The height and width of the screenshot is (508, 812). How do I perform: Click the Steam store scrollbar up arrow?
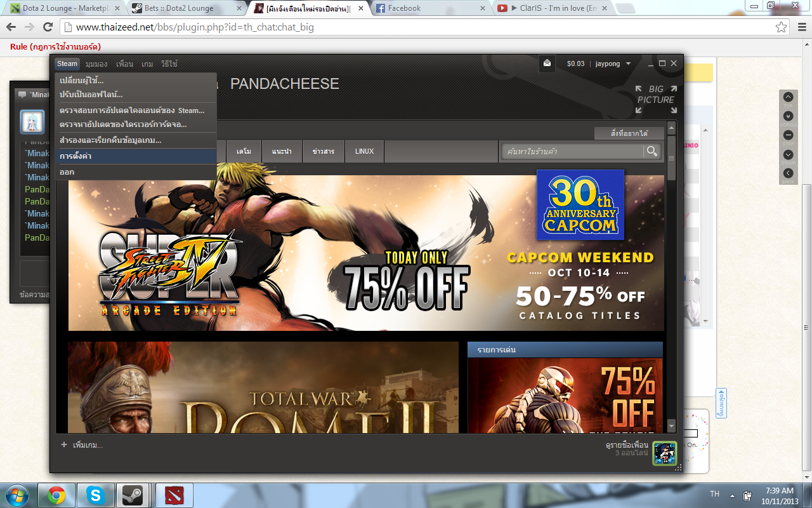(672, 128)
